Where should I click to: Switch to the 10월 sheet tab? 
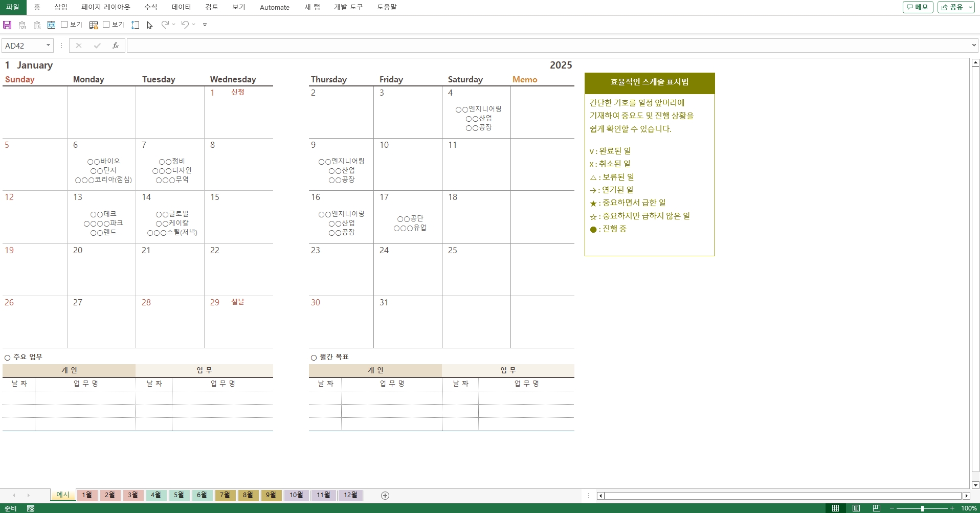tap(296, 495)
